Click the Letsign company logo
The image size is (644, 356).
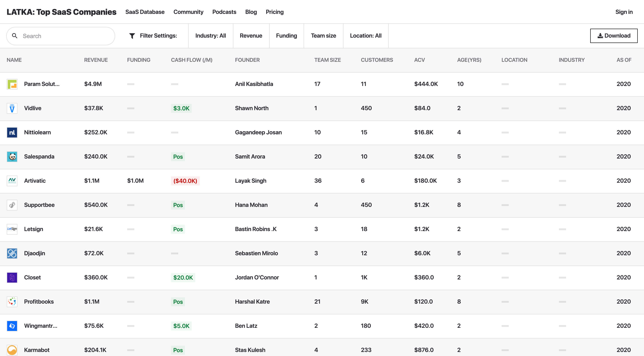(x=12, y=229)
